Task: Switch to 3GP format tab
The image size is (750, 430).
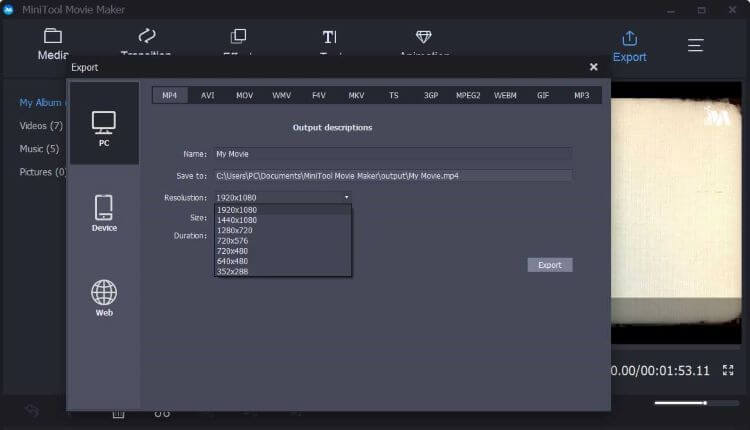Action: [x=431, y=95]
